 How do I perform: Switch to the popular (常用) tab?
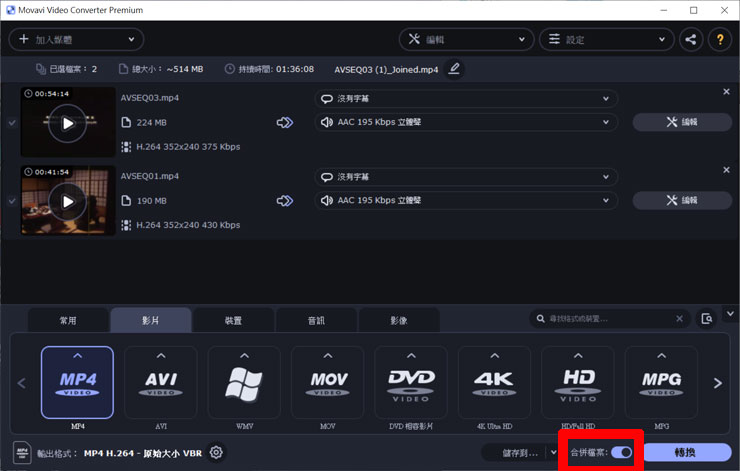pyautogui.click(x=68, y=320)
